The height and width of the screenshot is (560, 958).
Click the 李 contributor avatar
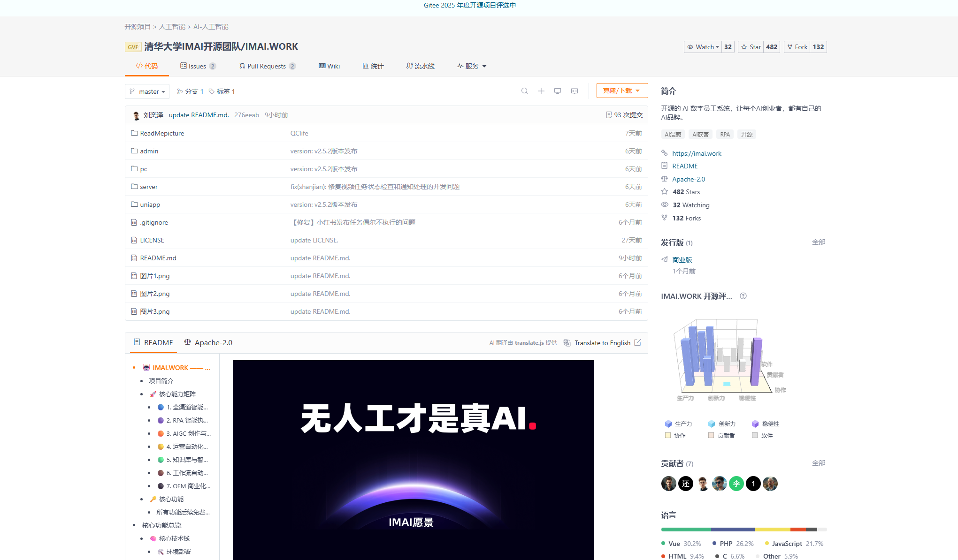(x=736, y=484)
